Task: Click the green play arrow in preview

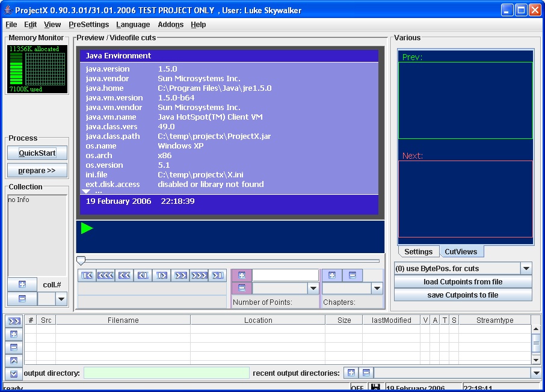Action: (x=87, y=228)
